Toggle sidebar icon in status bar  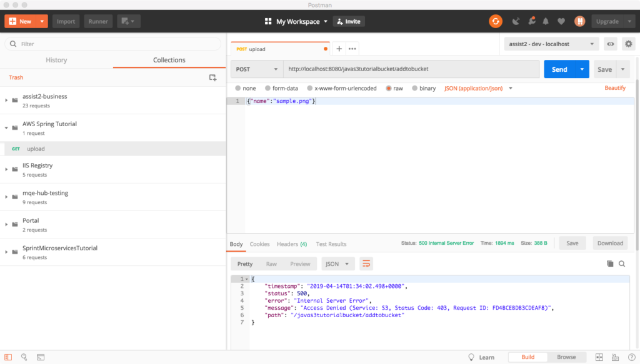tap(8, 357)
